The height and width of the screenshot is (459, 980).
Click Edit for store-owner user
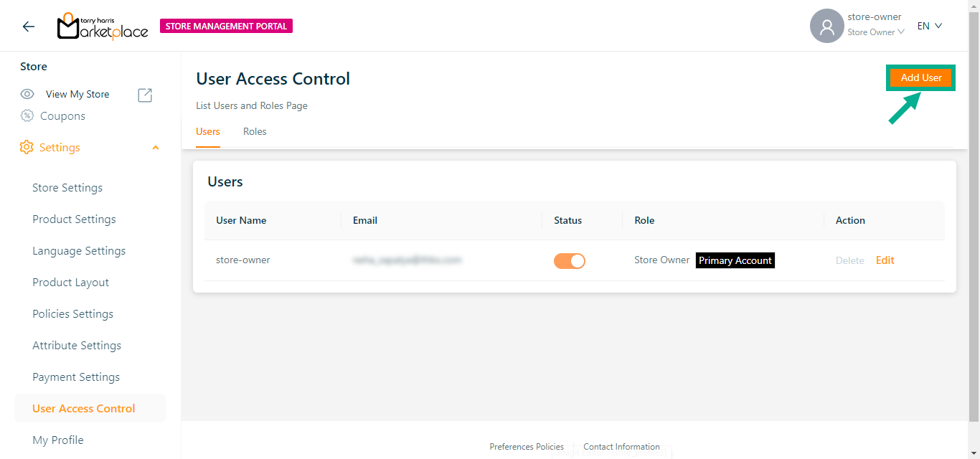point(885,260)
